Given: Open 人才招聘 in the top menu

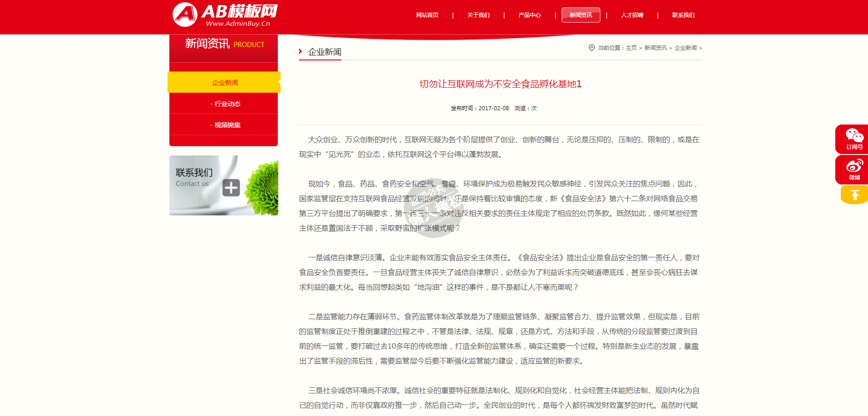Looking at the screenshot, I should pos(632,15).
